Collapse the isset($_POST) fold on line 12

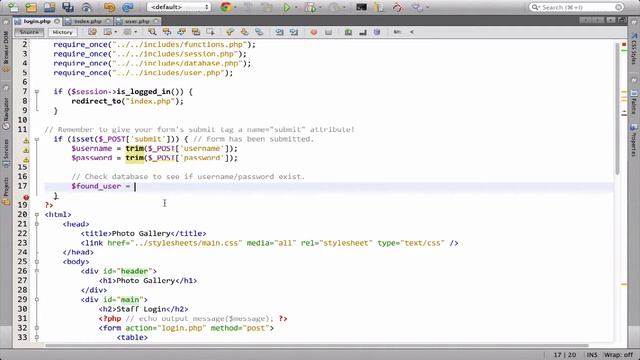[37, 139]
